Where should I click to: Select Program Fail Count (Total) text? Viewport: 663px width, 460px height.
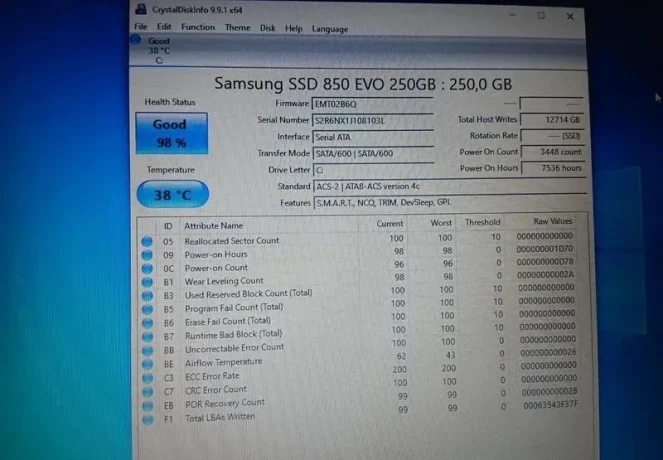tap(234, 308)
